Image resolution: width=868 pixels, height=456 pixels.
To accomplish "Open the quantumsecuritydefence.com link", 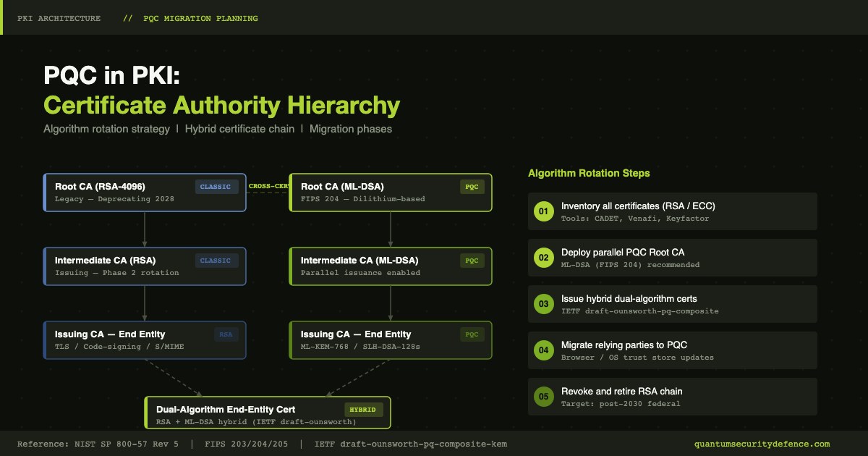I will click(762, 444).
